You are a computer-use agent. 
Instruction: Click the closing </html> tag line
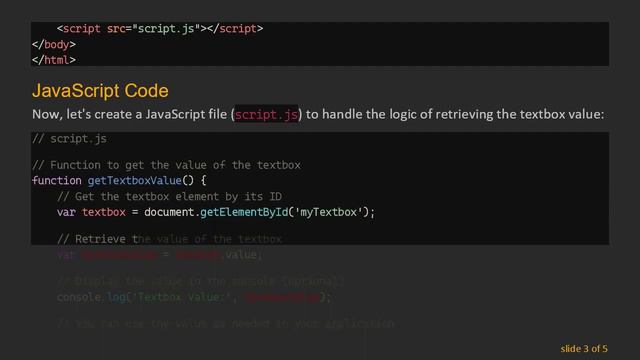click(54, 60)
